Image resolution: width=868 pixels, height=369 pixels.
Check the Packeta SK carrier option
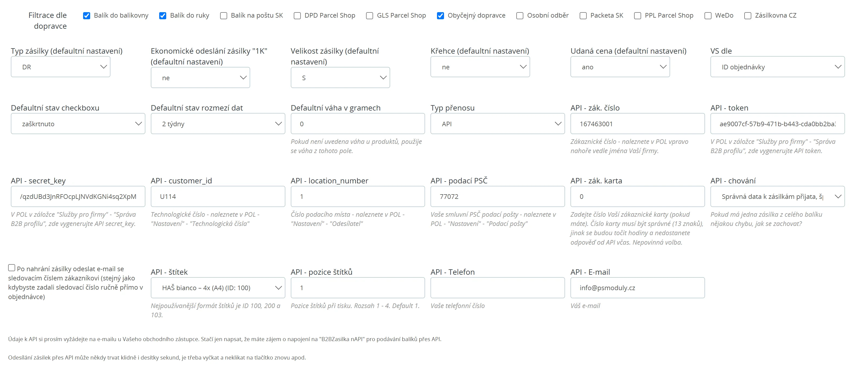pos(583,15)
